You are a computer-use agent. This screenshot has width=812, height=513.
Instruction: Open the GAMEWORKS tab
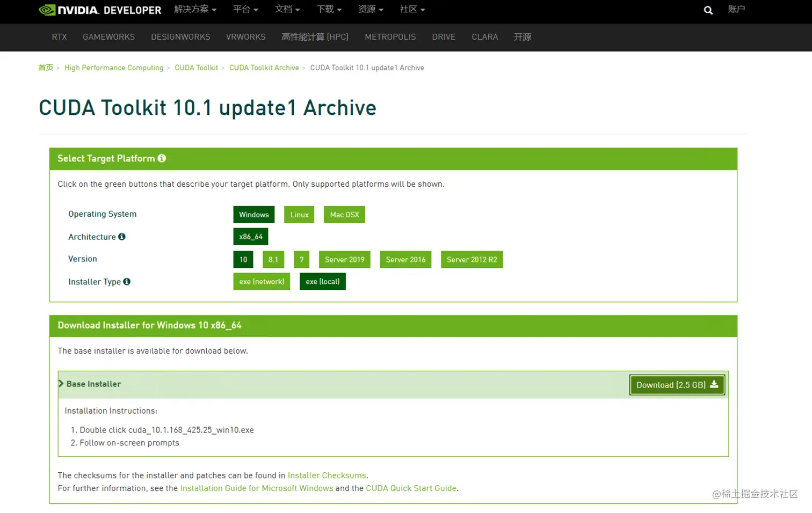coord(108,37)
